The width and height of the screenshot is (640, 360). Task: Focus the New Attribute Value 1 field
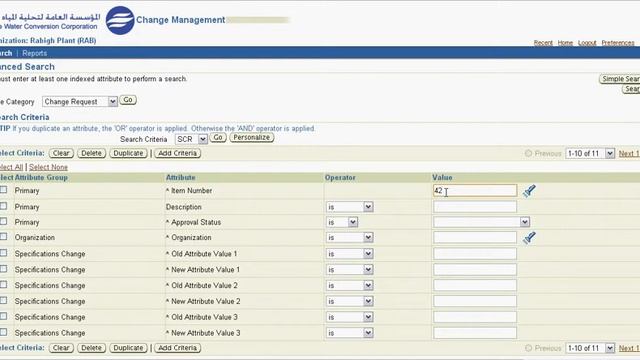coord(475,270)
